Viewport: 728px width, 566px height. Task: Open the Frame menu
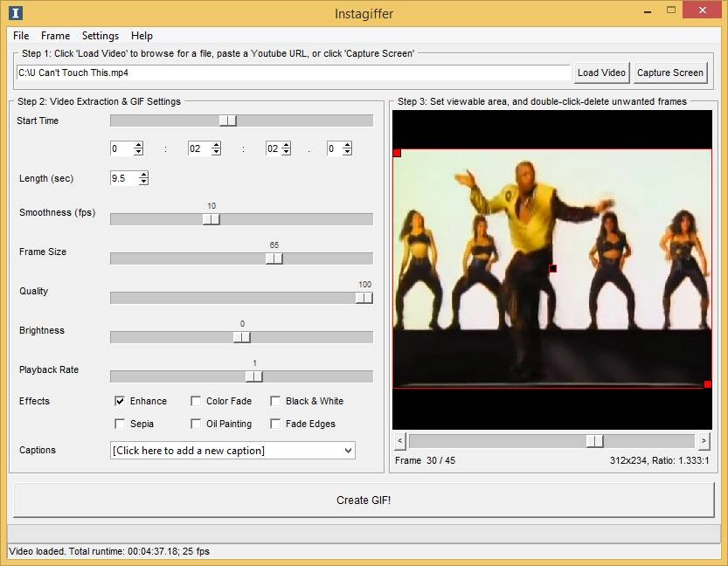55,36
